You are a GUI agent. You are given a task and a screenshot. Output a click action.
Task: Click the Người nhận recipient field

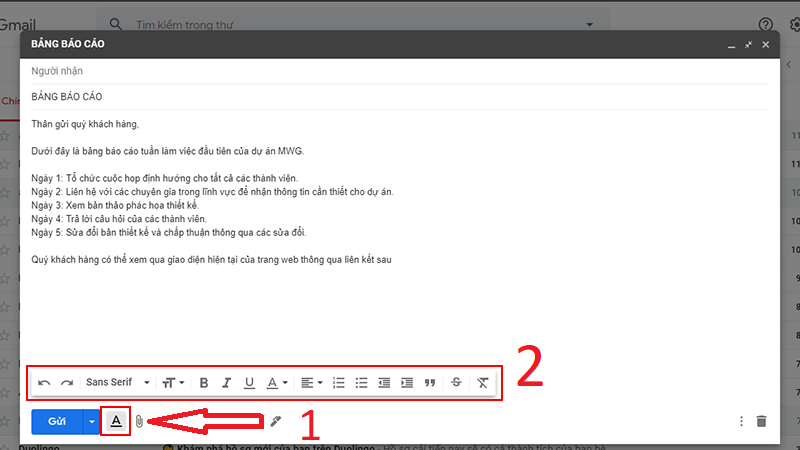coord(399,71)
